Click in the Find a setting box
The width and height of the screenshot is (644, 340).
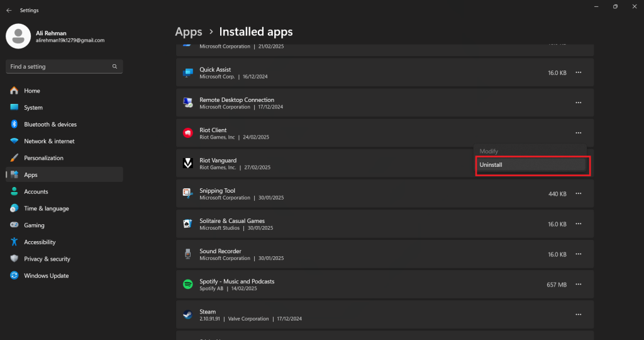tap(64, 67)
